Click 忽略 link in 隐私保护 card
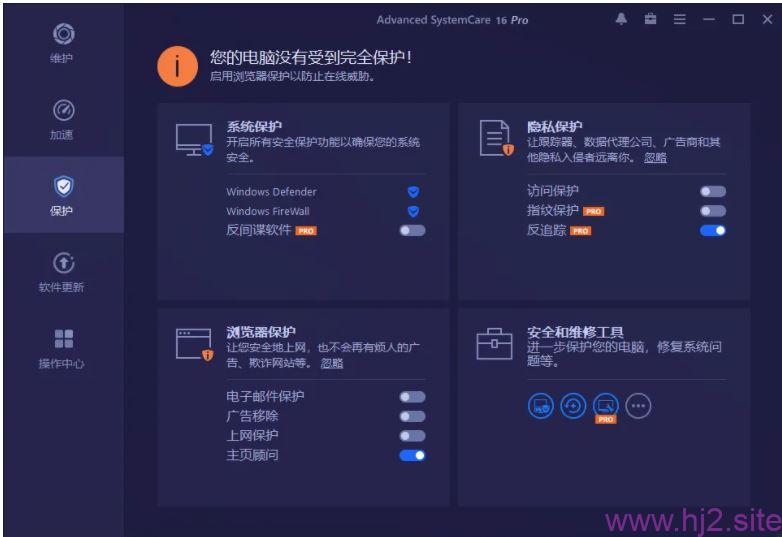This screenshot has width=782, height=537. point(655,158)
